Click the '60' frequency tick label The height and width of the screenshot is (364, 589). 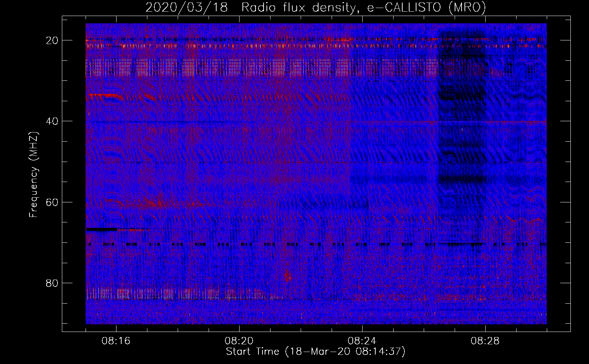pyautogui.click(x=52, y=202)
